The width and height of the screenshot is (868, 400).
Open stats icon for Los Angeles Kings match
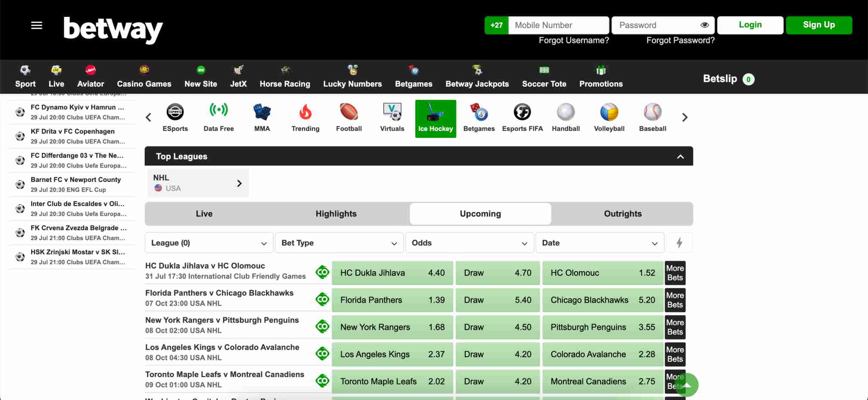tap(322, 353)
